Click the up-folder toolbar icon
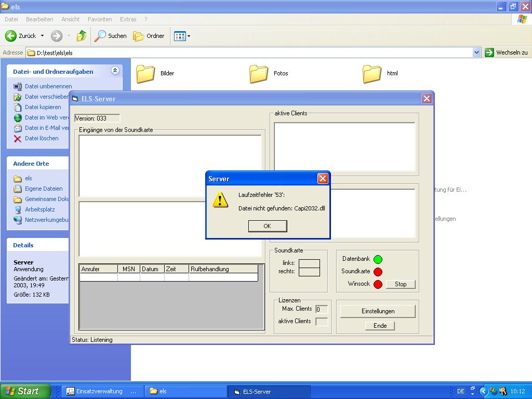This screenshot has height=399, width=532. pyautogui.click(x=82, y=36)
